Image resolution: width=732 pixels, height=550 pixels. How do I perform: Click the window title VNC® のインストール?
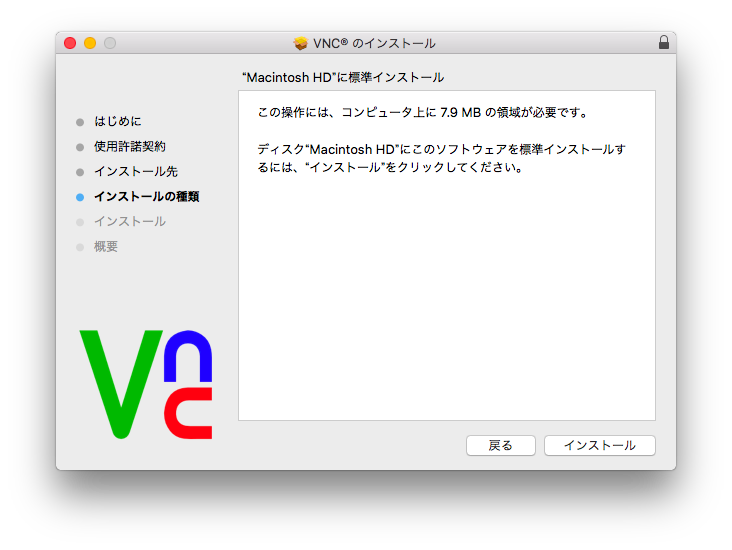pos(374,43)
